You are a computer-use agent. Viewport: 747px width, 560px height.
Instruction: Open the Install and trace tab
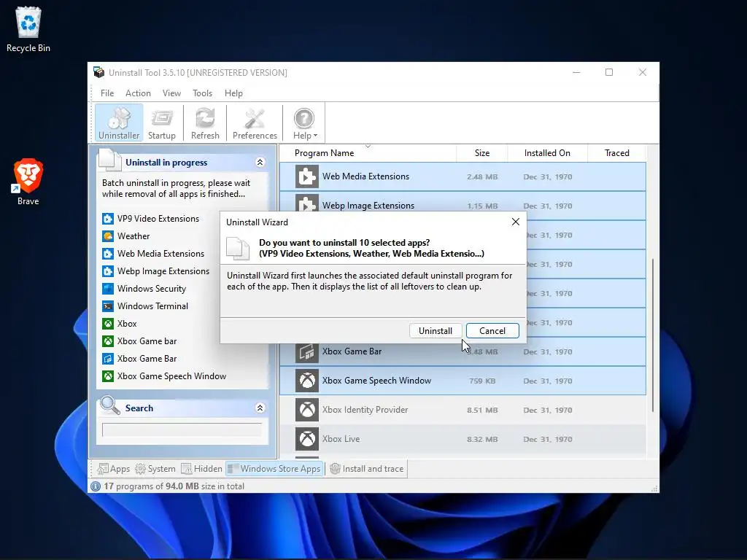point(367,469)
